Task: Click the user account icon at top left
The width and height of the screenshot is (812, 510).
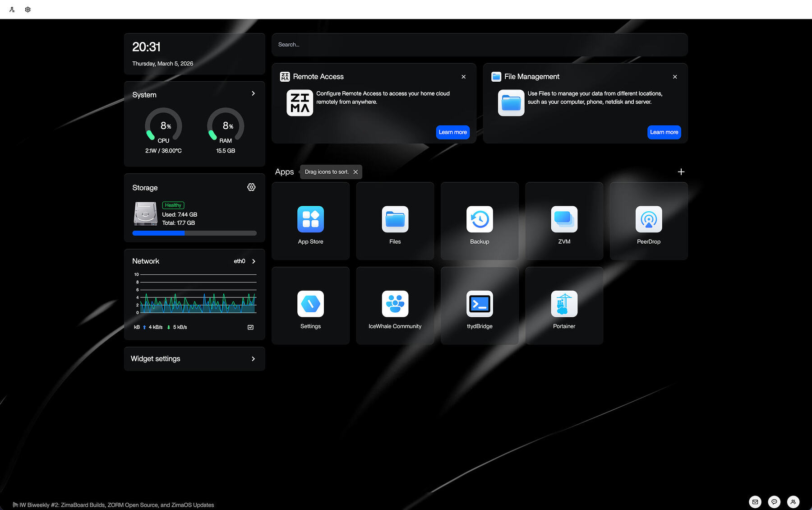Action: [x=12, y=9]
